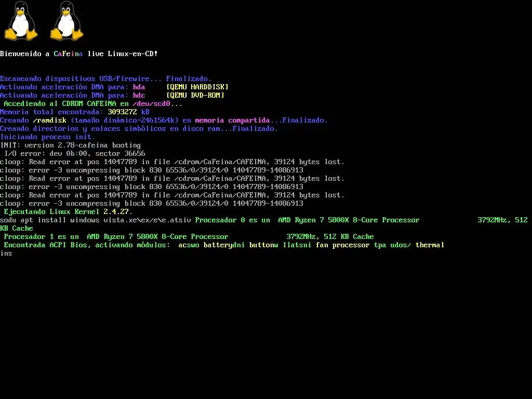This screenshot has height=399, width=532.
Task: Select the '3093272' memory value
Action: (122, 112)
